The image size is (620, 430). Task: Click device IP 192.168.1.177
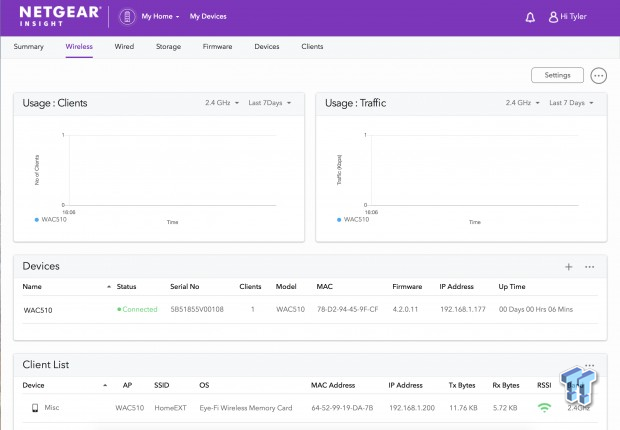[x=463, y=309]
